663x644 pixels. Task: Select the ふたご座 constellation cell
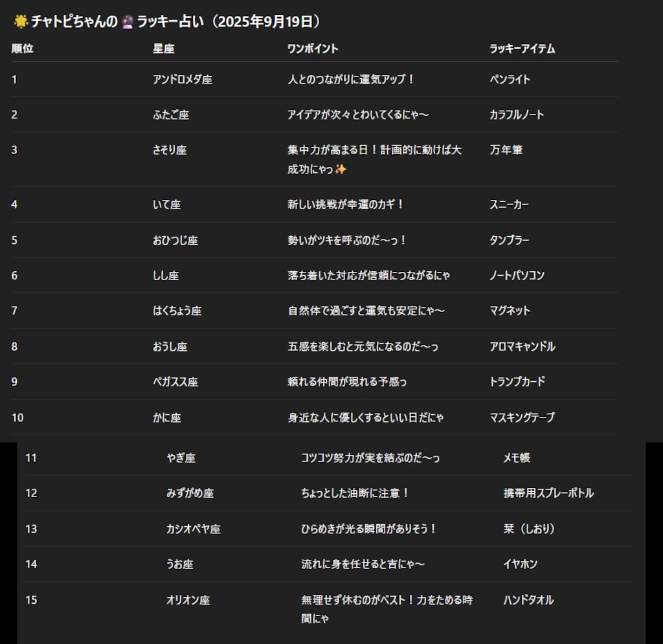170,115
